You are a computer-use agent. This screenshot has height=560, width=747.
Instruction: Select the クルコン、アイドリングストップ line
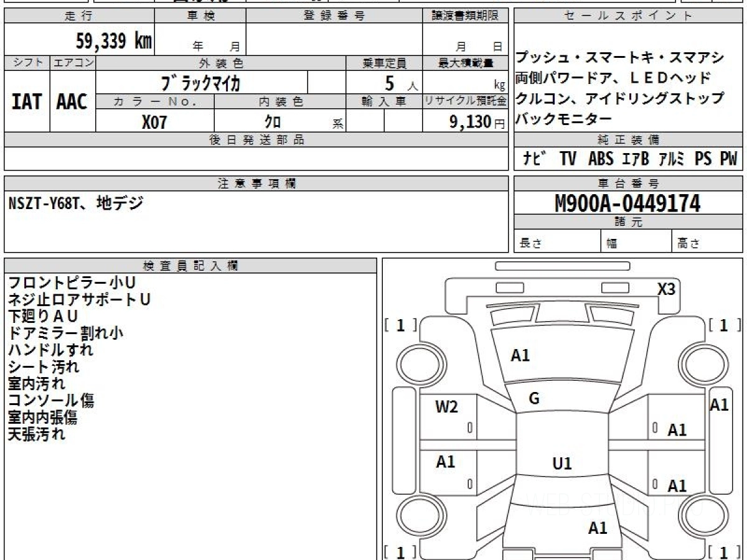[620, 98]
